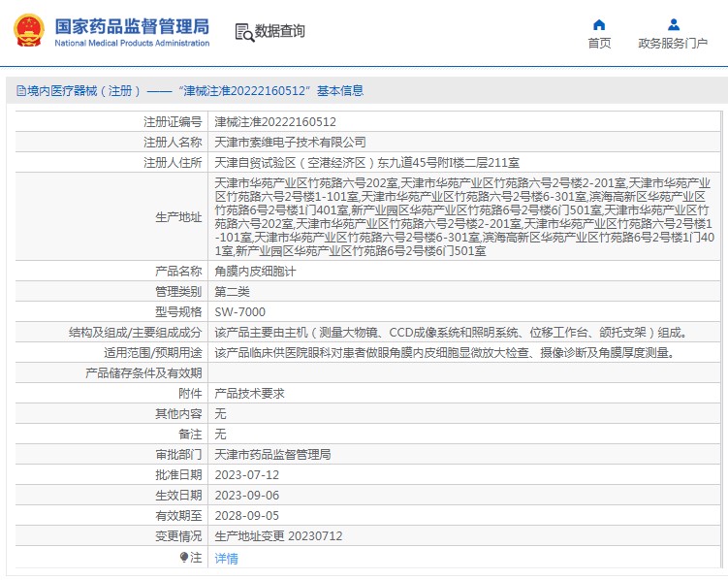The width and height of the screenshot is (728, 580).
Task: Select approving department 天津市药品监督管理局
Action: coord(272,455)
